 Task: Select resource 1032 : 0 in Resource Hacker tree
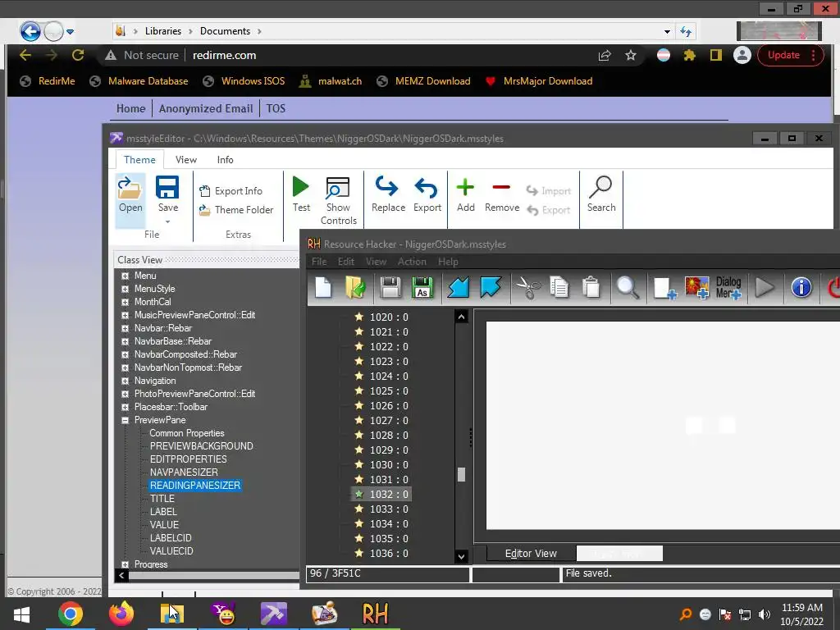tap(381, 495)
